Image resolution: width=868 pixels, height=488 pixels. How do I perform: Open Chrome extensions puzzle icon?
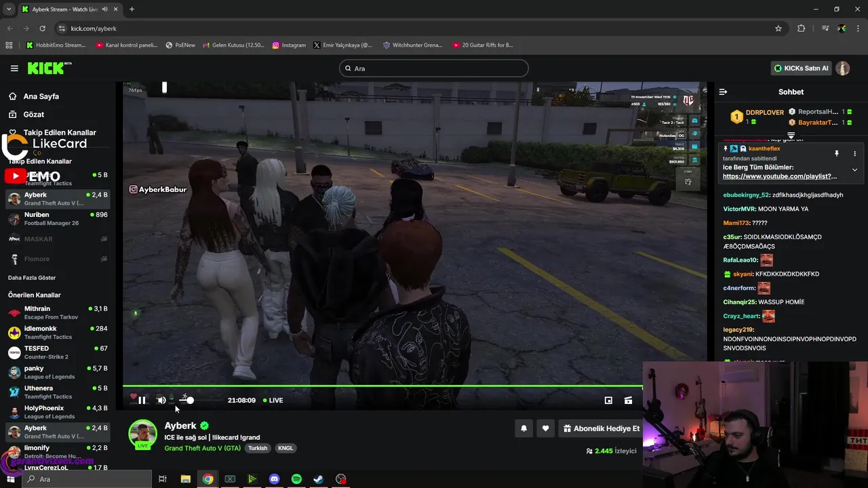pos(802,28)
